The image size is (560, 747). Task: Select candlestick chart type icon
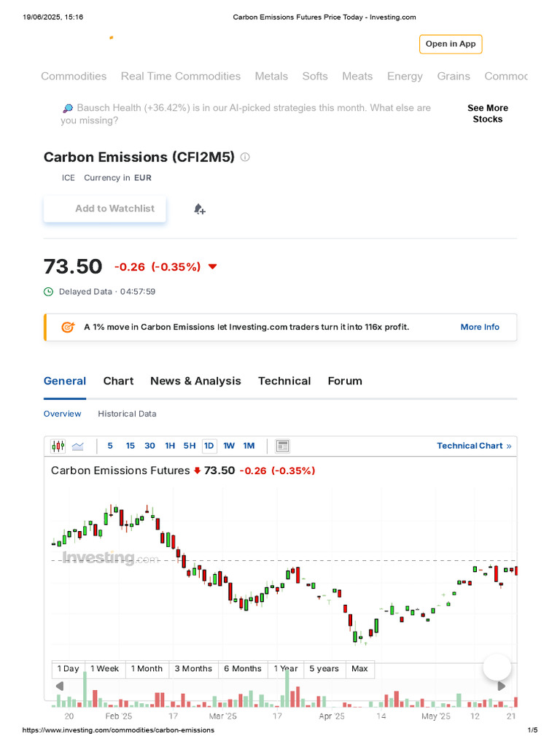(58, 446)
